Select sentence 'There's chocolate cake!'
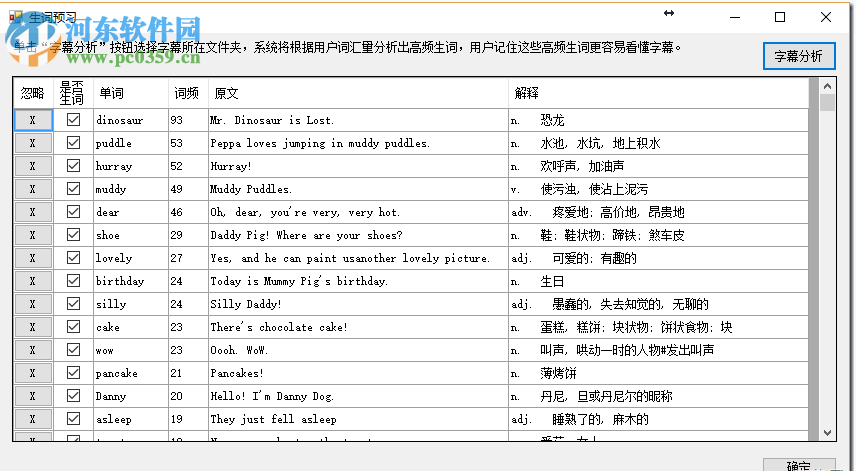The width and height of the screenshot is (856, 471). (358, 327)
